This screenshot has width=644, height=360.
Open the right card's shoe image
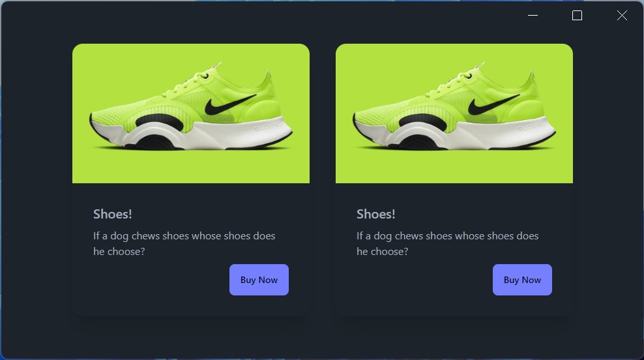pos(454,113)
